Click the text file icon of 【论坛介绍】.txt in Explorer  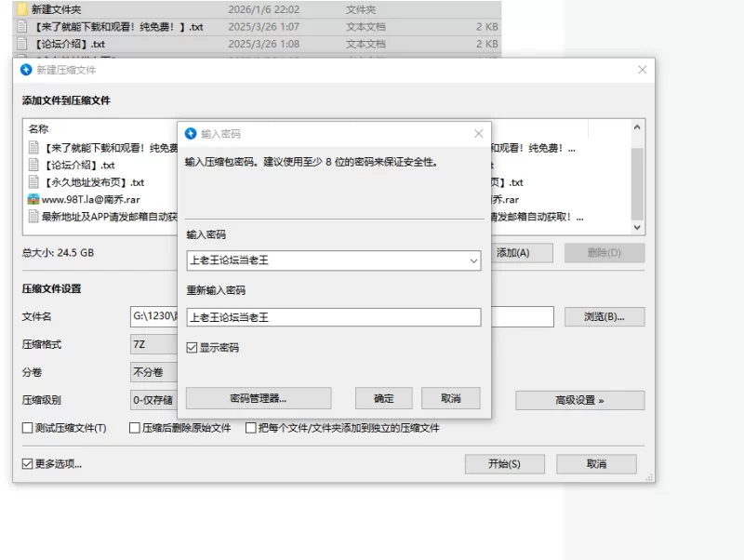[x=21, y=44]
